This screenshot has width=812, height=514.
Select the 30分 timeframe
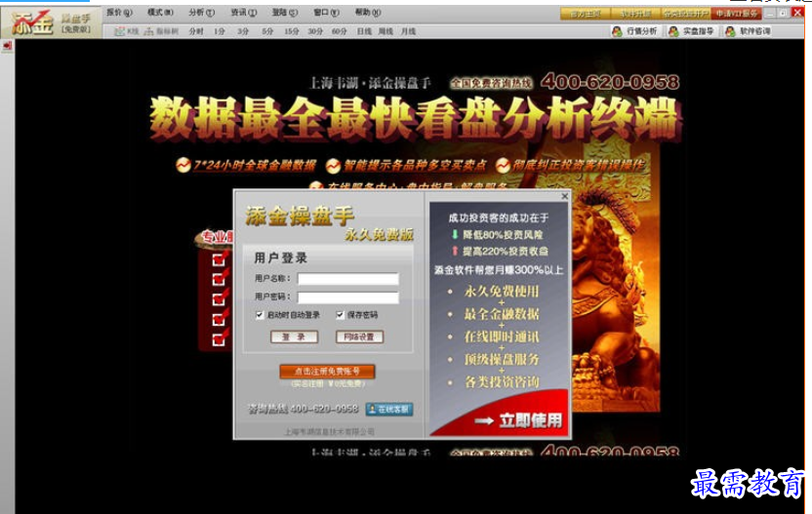click(x=315, y=31)
